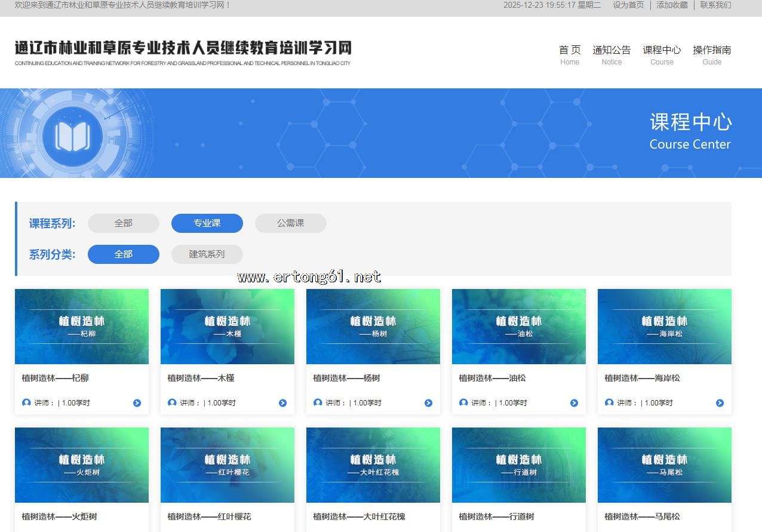Select 全部 in 课程系列 filter
This screenshot has width=762, height=532.
124,223
